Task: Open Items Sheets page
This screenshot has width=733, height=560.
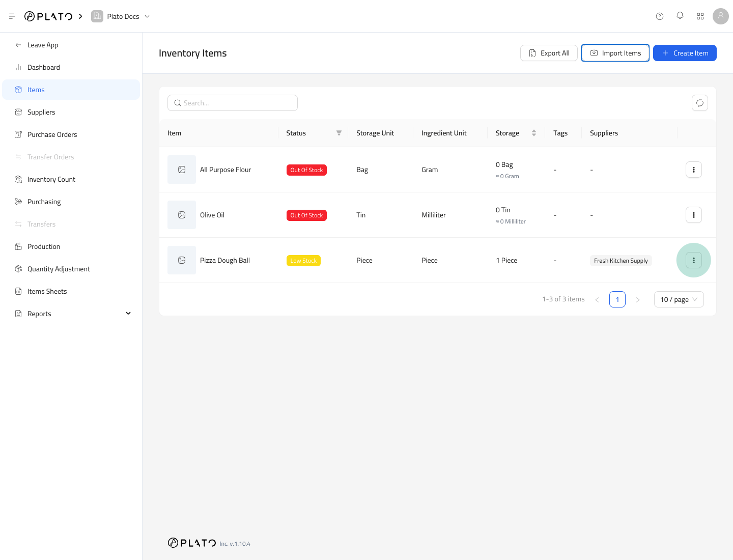Action: (x=71, y=291)
